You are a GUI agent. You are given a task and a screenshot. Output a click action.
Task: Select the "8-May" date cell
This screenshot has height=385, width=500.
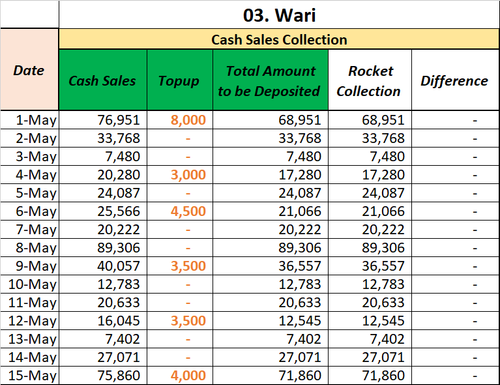pyautogui.click(x=29, y=248)
